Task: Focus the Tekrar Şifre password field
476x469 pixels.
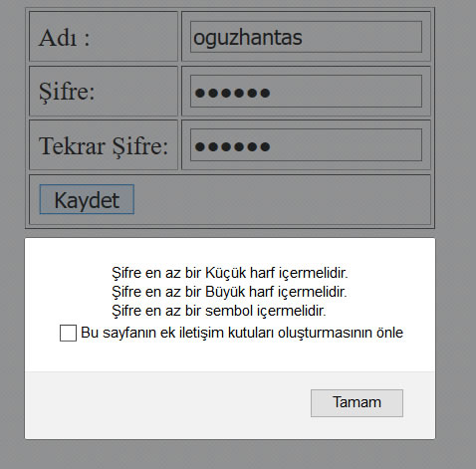Action: 306,145
